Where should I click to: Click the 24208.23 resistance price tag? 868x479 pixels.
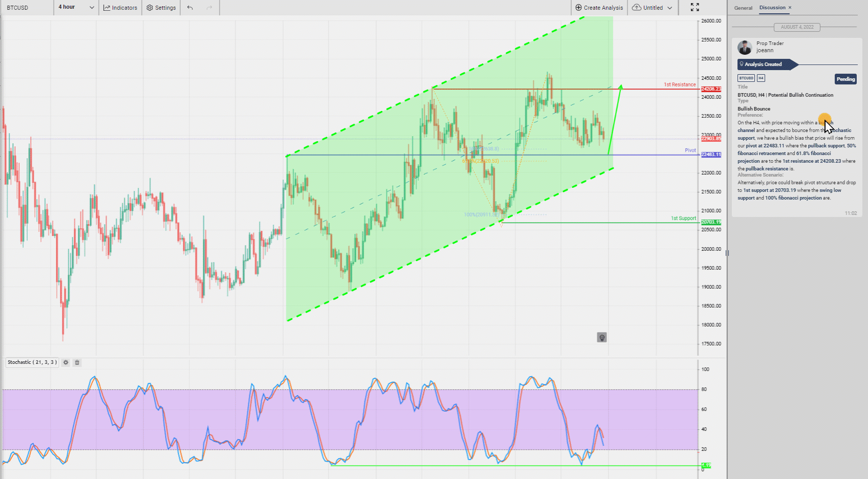click(711, 89)
